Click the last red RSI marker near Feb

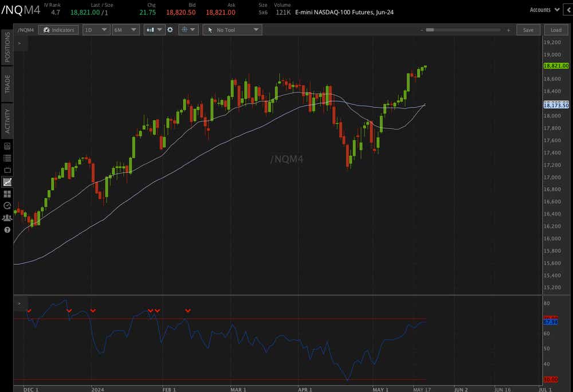point(188,311)
